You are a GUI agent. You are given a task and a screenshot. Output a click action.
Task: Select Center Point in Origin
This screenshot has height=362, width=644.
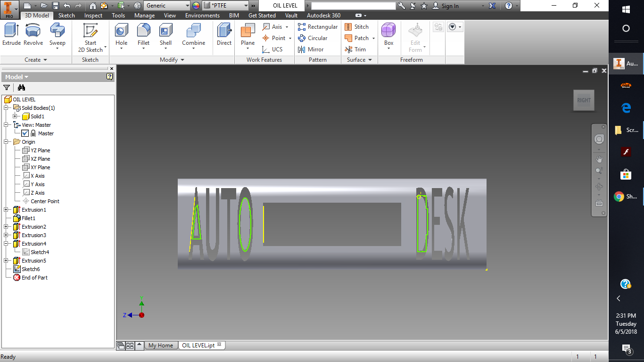point(45,201)
